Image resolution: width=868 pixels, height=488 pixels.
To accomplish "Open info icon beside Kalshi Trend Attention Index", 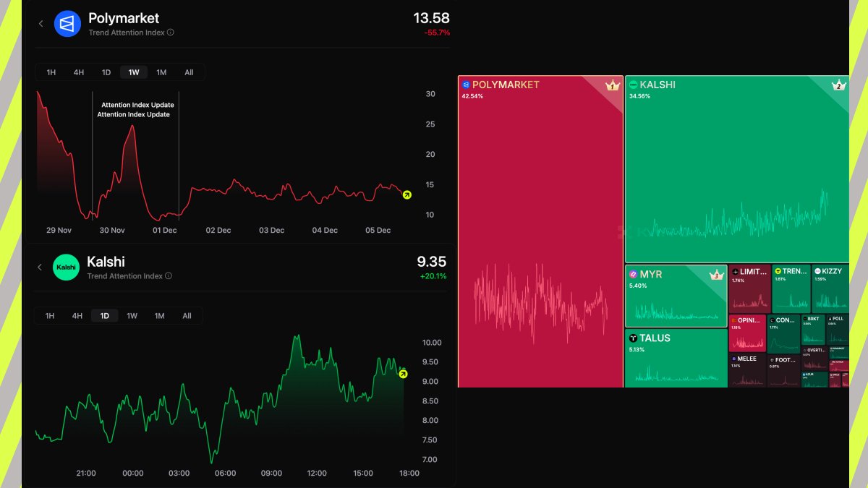I will pos(169,276).
